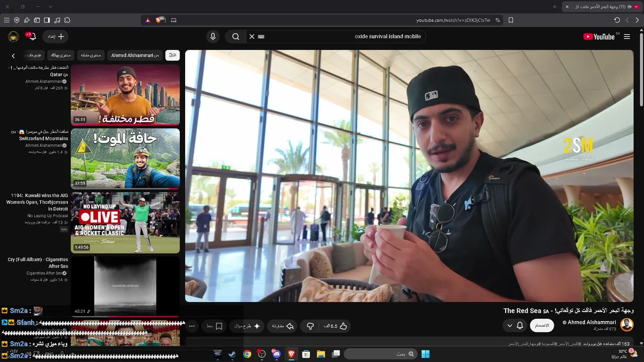Open 'Cry (Full Album)' video title
Viewport: 644px width, 362px height.
38,263
